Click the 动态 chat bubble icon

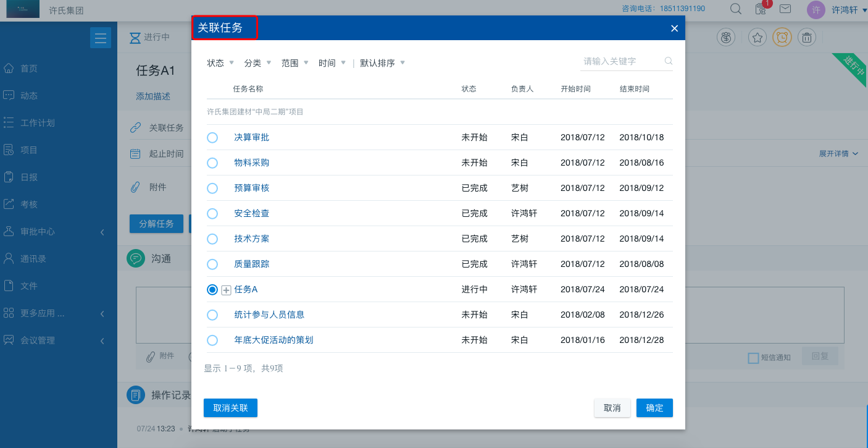[9, 95]
